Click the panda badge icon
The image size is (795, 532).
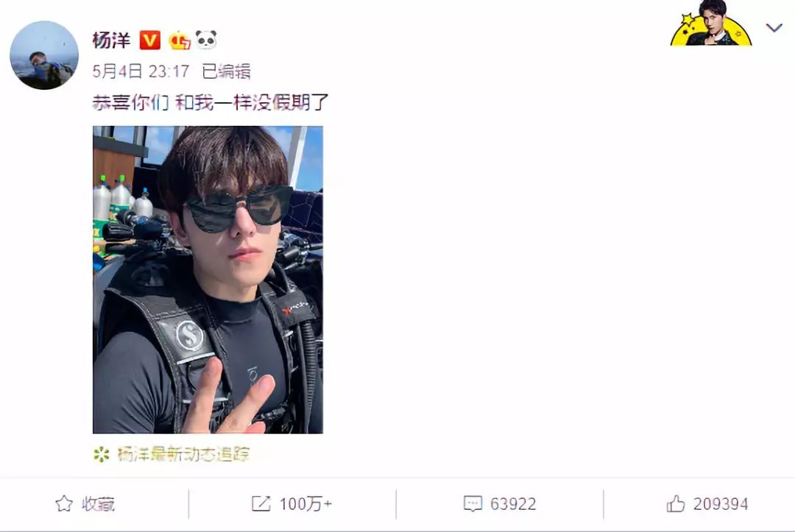pyautogui.click(x=206, y=40)
